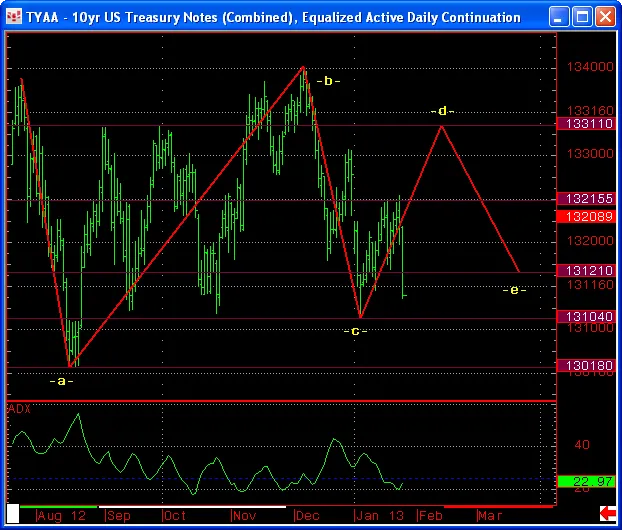Click the green ADX value 22.97
622x530 pixels.
tap(586, 482)
